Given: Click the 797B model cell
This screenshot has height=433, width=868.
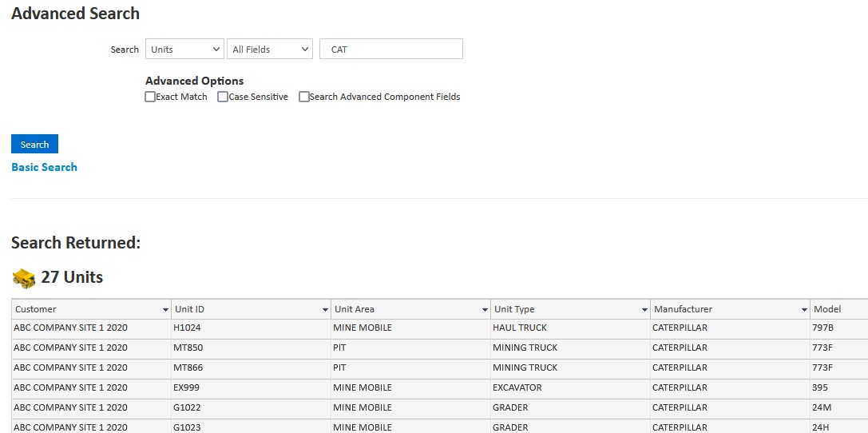Looking at the screenshot, I should click(x=824, y=328).
